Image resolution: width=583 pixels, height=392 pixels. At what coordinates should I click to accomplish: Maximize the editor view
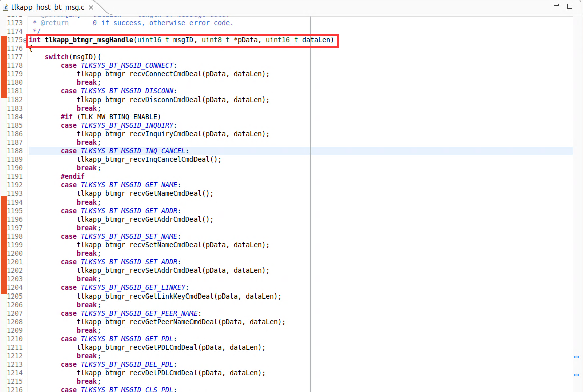pyautogui.click(x=569, y=6)
